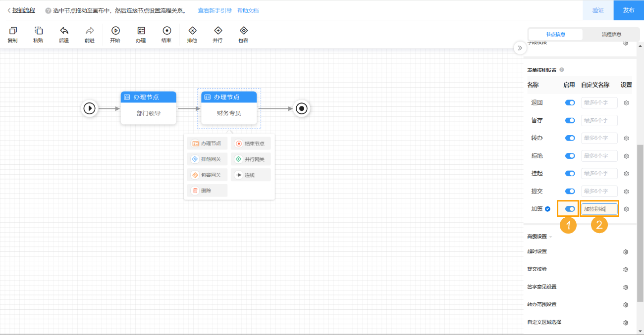This screenshot has width=644, height=335.
Task: Disable the 提交 button toggle
Action: (x=570, y=191)
